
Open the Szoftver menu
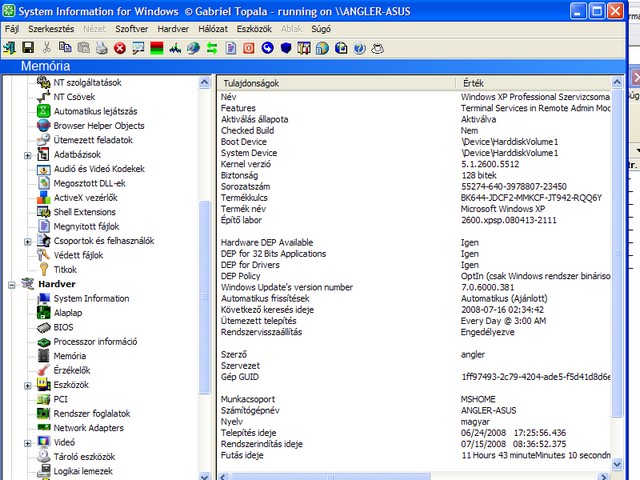[131, 29]
